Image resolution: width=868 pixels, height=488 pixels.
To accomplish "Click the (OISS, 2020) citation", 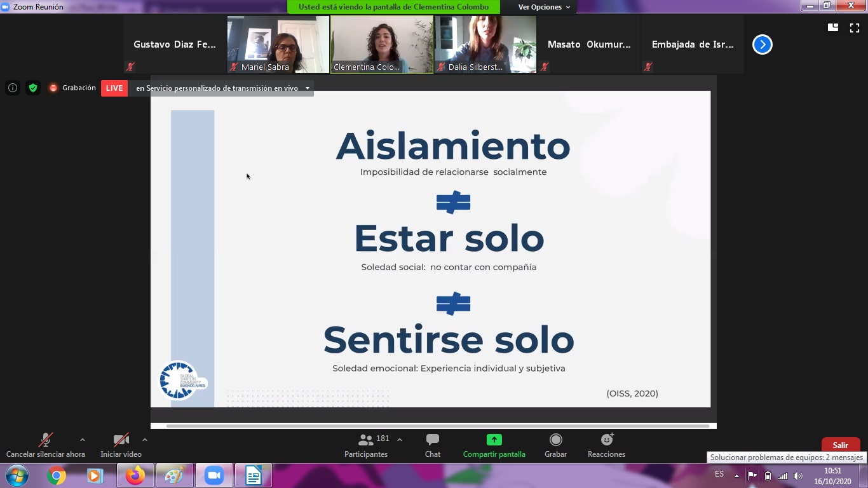I will (632, 393).
